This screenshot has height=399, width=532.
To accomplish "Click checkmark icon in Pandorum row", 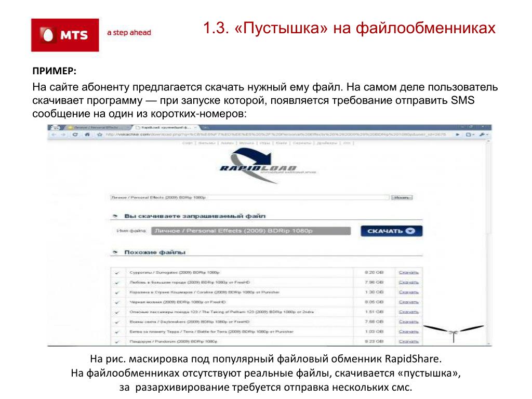I will [x=117, y=342].
